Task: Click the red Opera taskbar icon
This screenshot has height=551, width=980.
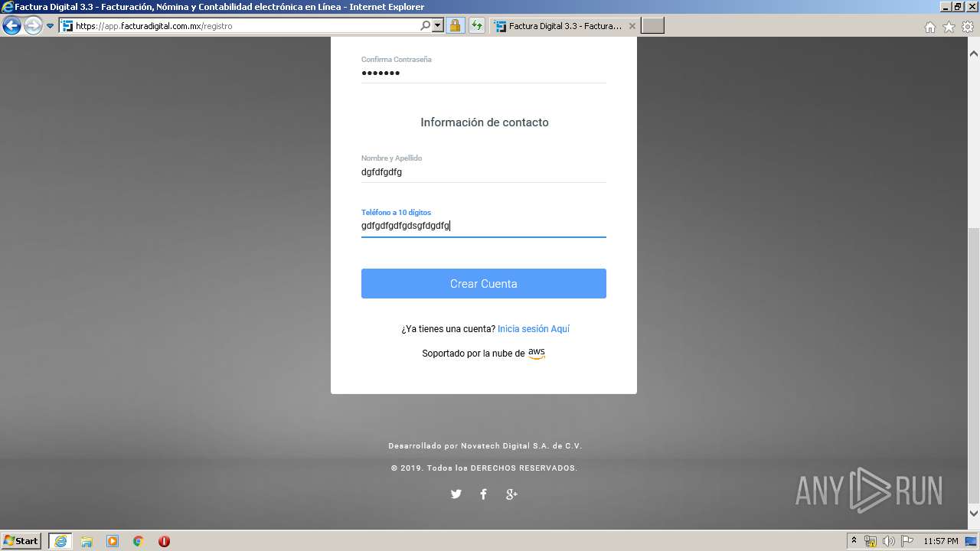Action: coord(164,541)
